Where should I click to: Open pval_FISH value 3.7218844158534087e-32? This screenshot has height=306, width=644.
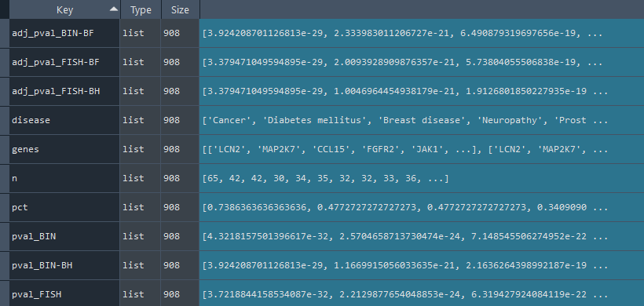pos(422,293)
